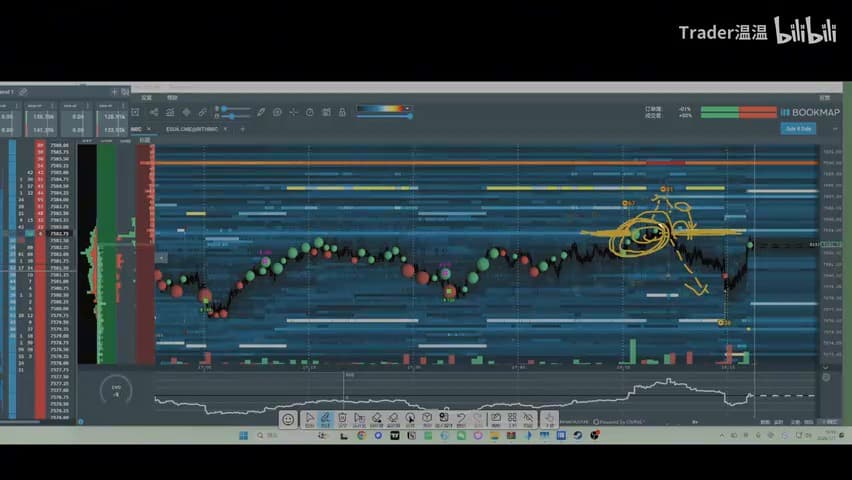Select the pencil drawing tool in toolbar
Image resolution: width=852 pixels, height=480 pixels.
pos(261,112)
